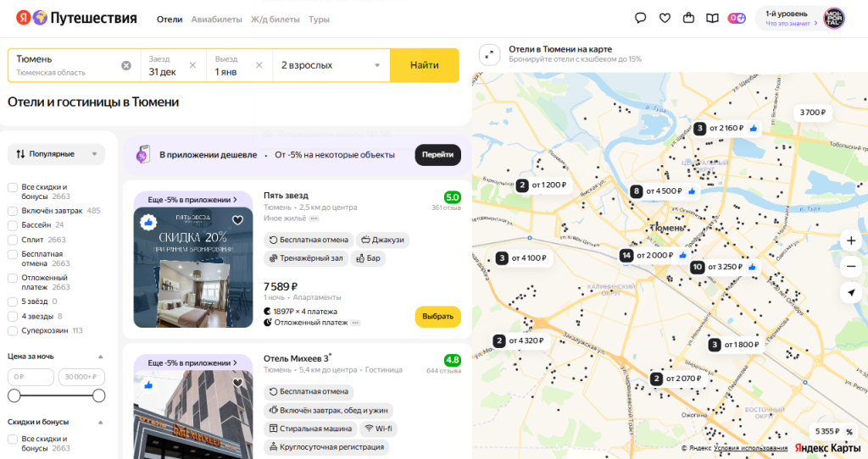The height and width of the screenshot is (459, 868).
Task: Open the 2 взрослых guests dropdown
Action: point(331,65)
